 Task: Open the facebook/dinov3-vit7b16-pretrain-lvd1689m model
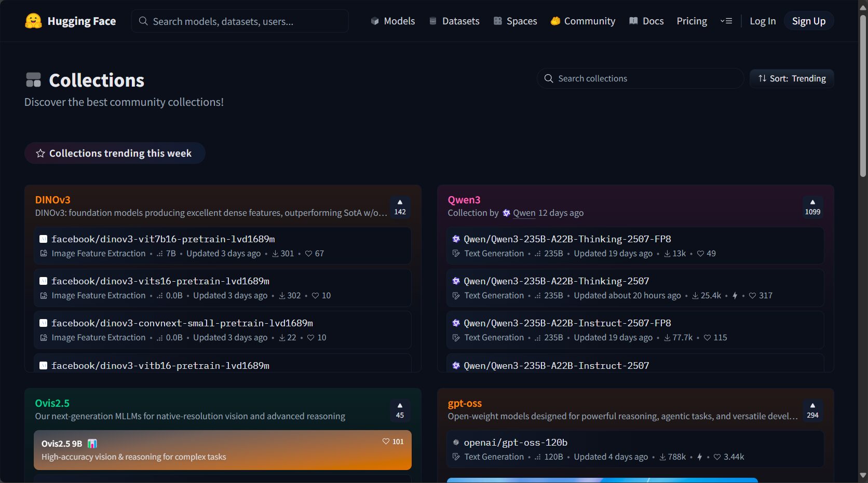163,239
